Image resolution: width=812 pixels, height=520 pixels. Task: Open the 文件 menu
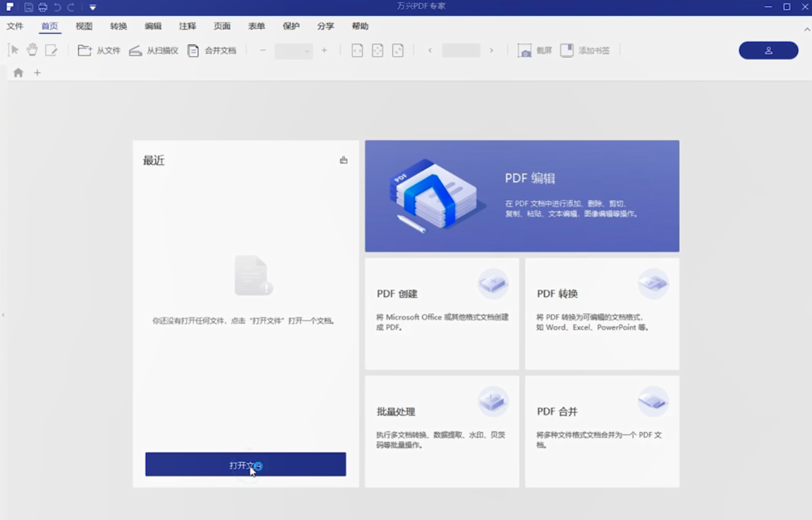pos(15,26)
